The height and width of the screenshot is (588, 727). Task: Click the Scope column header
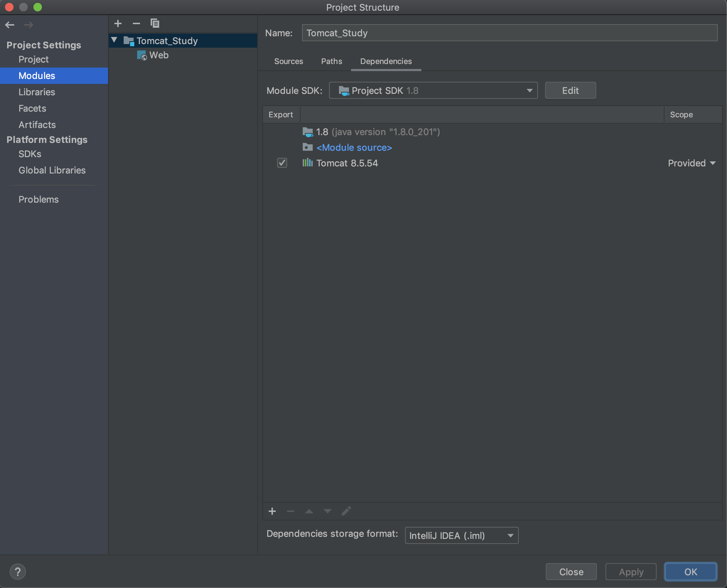tap(693, 114)
